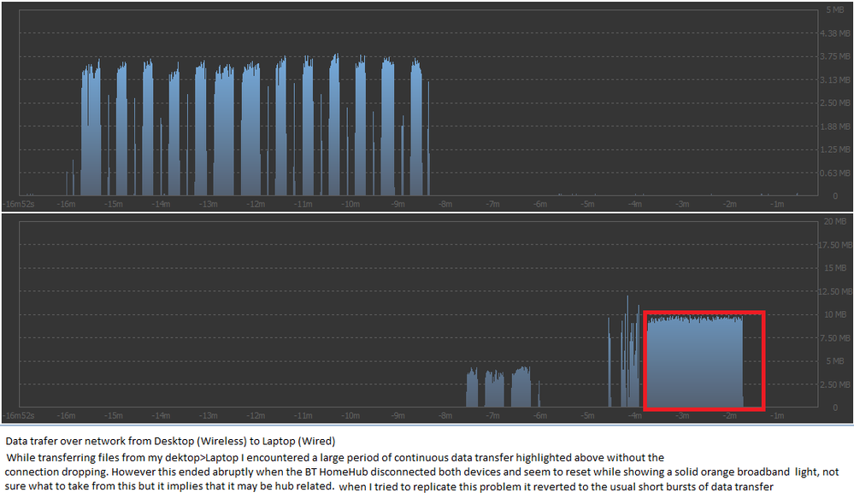854x504 pixels.
Task: Click the 20 MB label on bottom graph
Action: tap(835, 221)
